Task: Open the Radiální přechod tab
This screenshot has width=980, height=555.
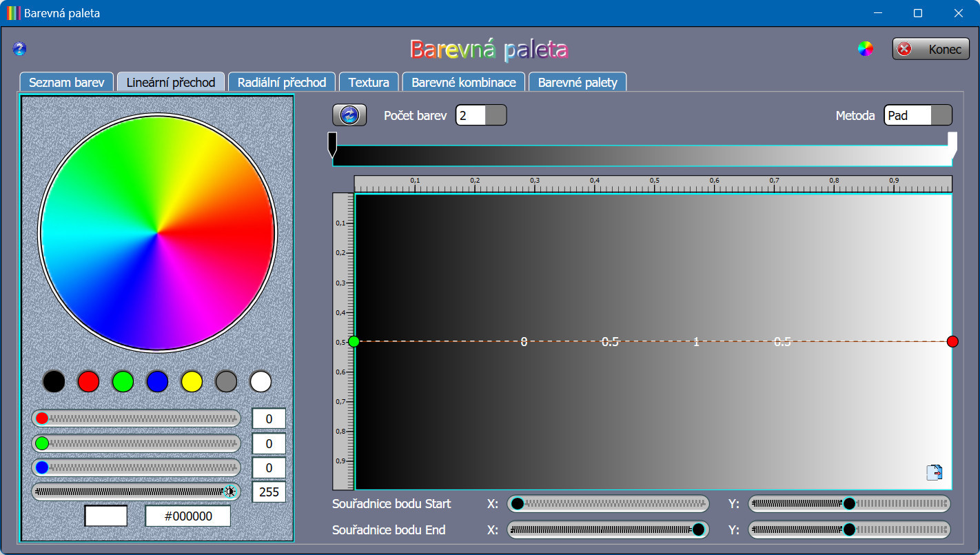Action: 282,82
